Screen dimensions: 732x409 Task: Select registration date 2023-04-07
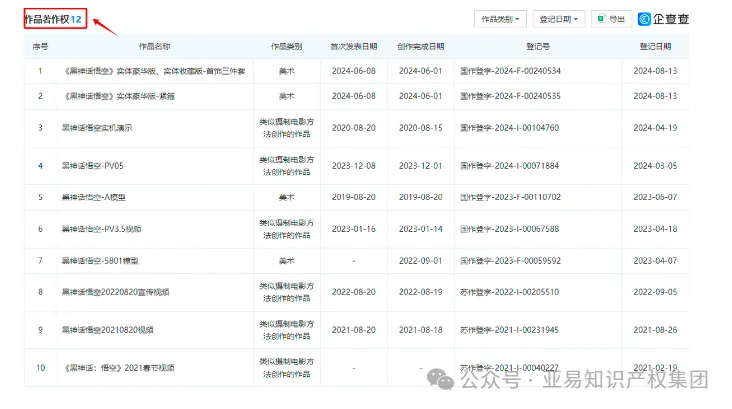655,261
